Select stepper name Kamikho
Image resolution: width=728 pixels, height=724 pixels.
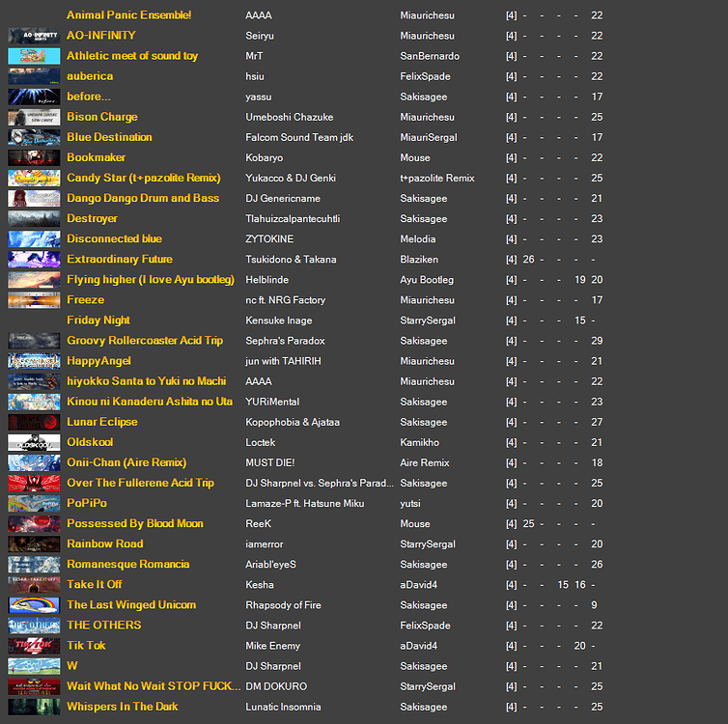[419, 443]
